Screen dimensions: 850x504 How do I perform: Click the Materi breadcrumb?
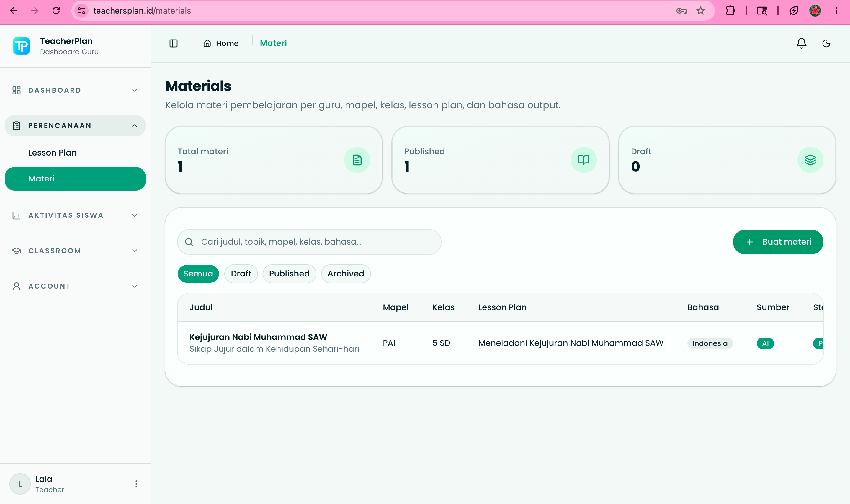[273, 43]
